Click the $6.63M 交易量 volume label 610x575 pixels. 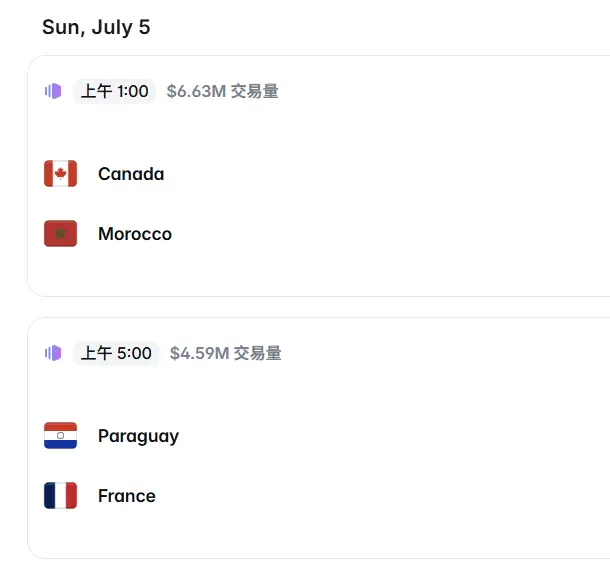[223, 91]
